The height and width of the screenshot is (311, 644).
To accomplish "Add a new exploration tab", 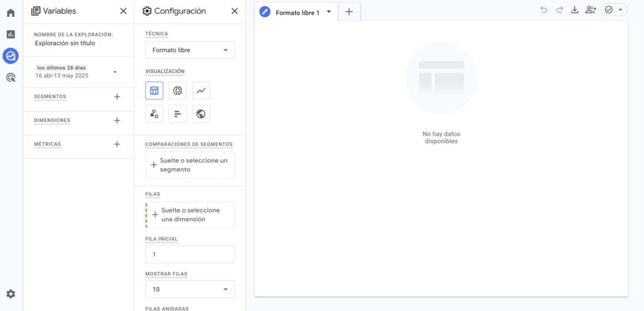I will [x=349, y=12].
